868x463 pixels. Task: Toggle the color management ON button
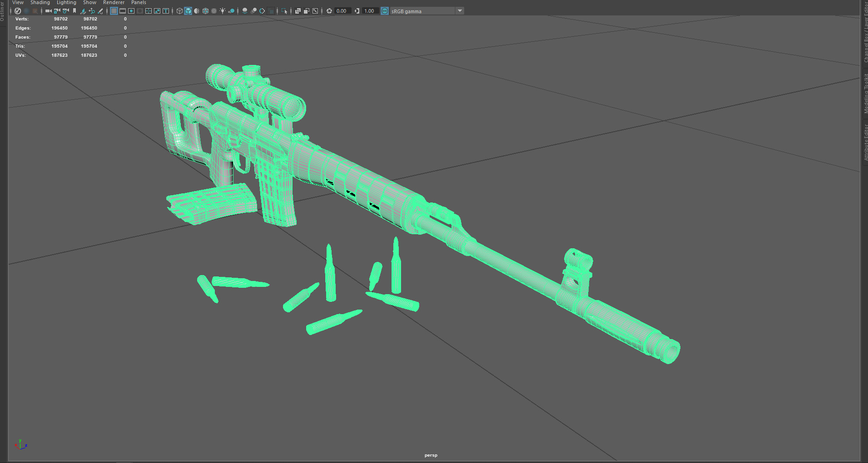coord(385,11)
